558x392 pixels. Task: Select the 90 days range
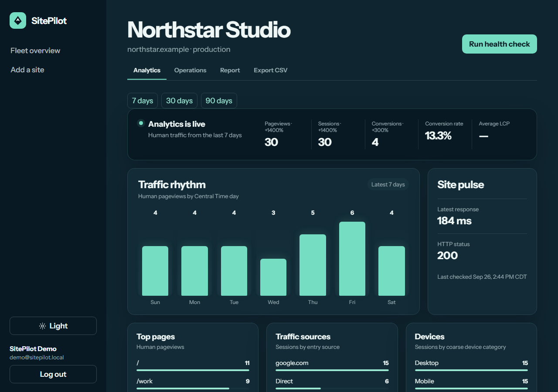click(219, 101)
